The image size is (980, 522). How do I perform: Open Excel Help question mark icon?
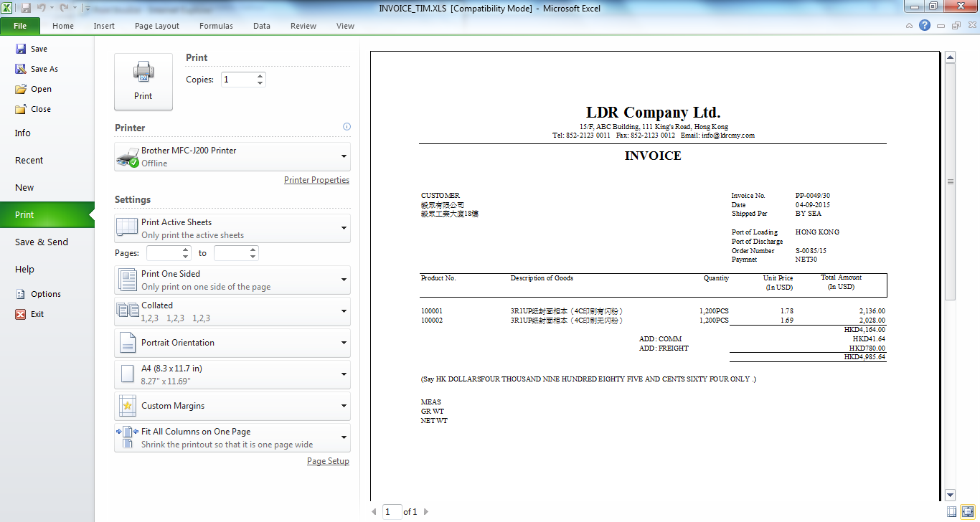(925, 25)
